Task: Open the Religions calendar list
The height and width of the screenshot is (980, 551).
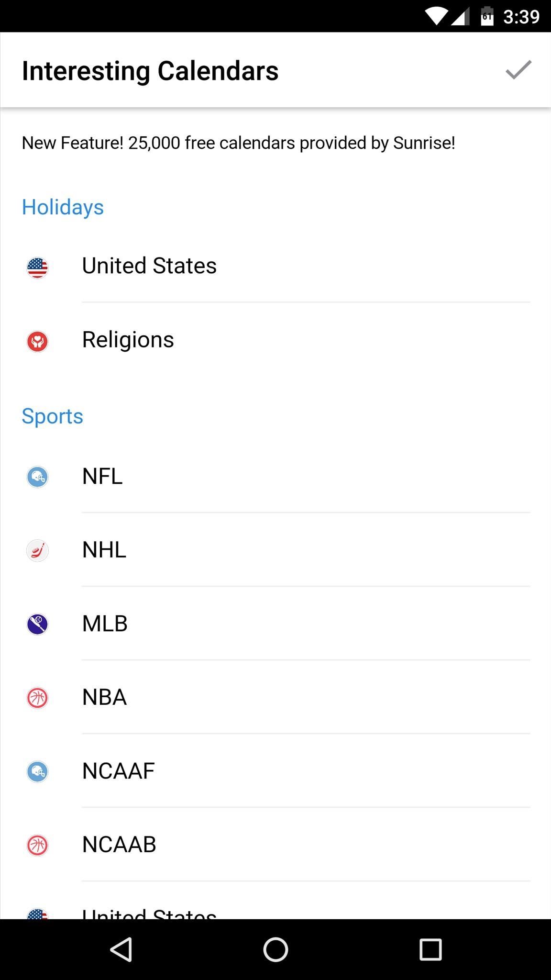Action: click(x=275, y=340)
